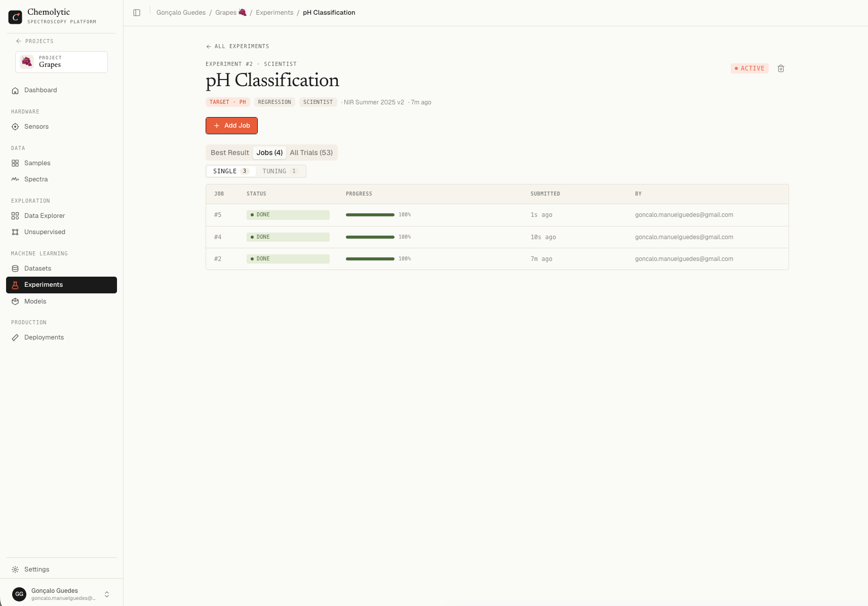
Task: Click the Deployments icon
Action: [x=15, y=337]
